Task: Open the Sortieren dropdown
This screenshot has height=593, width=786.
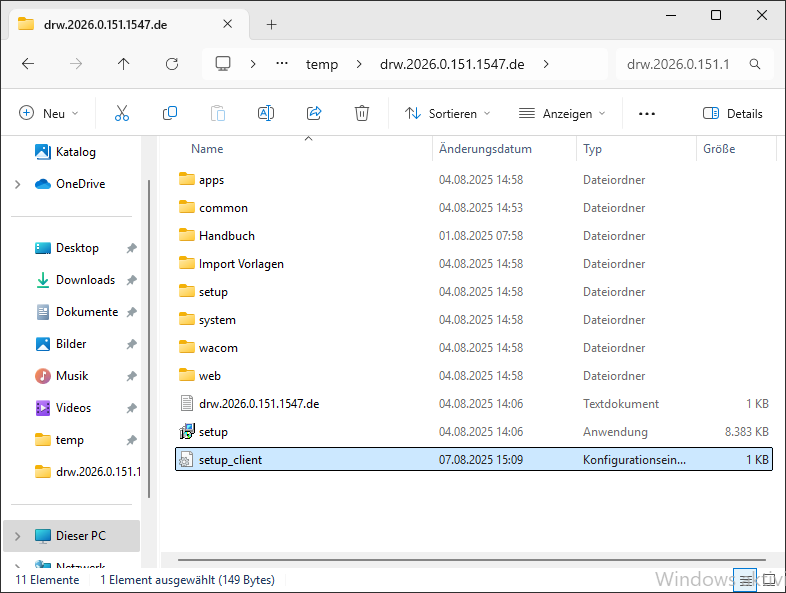Action: pyautogui.click(x=448, y=113)
